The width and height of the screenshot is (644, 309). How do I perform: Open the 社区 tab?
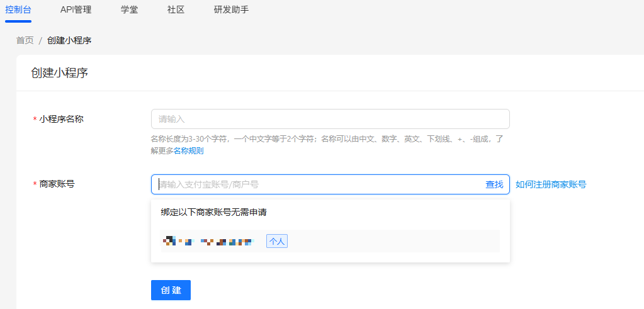(176, 9)
